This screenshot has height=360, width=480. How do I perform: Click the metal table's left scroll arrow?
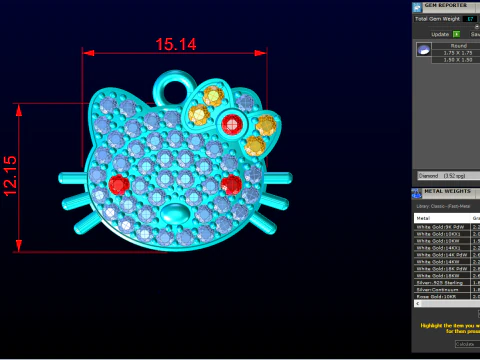(x=418, y=304)
